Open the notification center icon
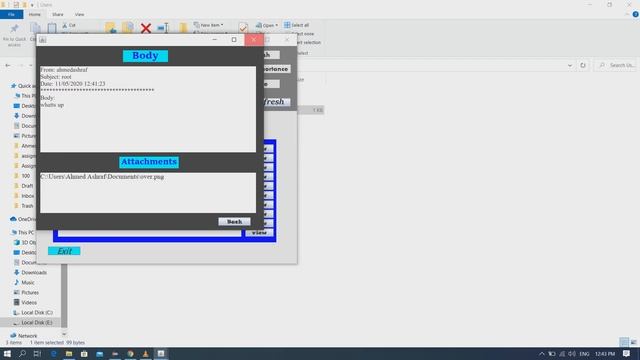 (627, 354)
